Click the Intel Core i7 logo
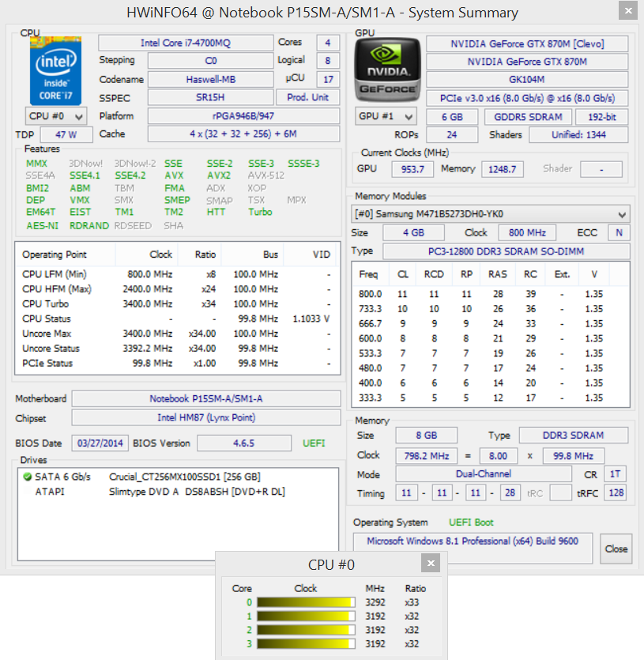 55,70
